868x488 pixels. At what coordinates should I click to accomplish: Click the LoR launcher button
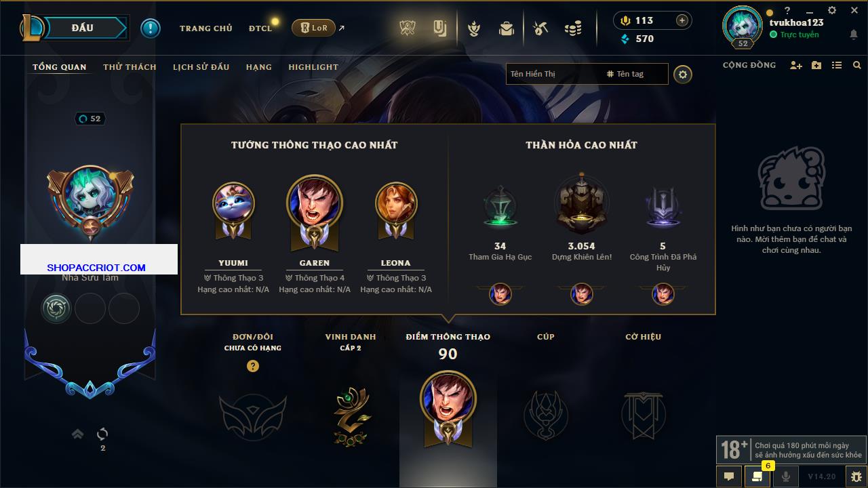pos(313,28)
